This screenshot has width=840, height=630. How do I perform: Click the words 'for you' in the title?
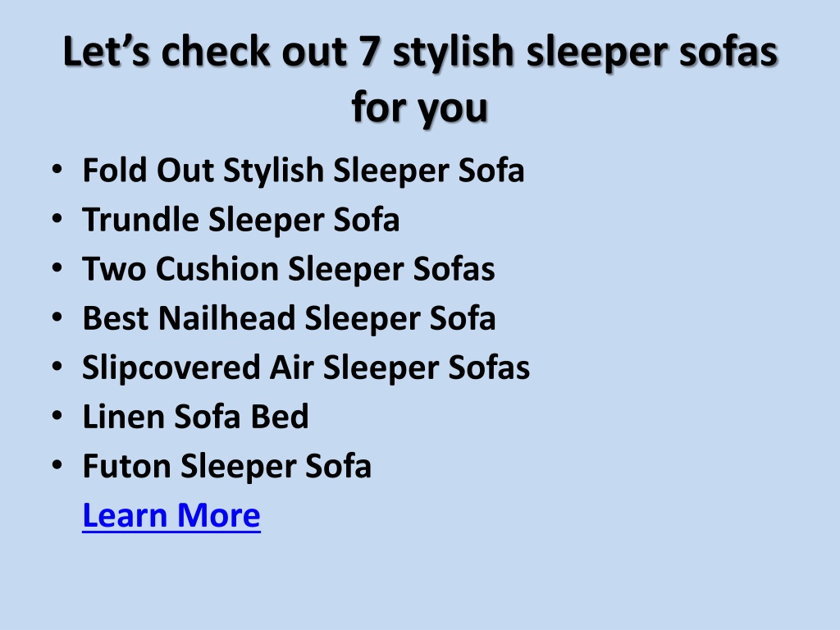pyautogui.click(x=420, y=107)
